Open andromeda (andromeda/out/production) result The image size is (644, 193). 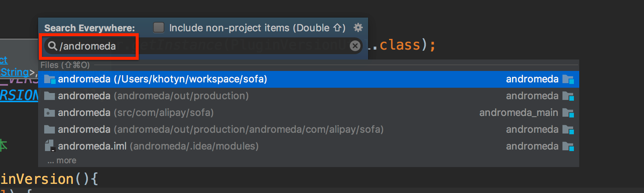point(309,96)
